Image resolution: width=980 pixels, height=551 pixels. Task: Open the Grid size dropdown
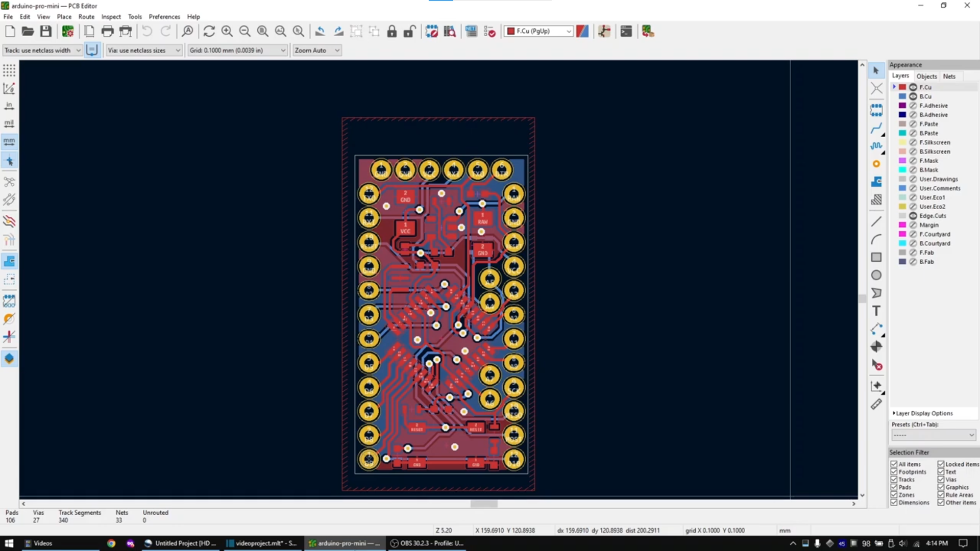pos(237,51)
